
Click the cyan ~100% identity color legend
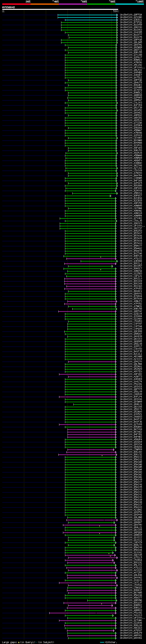[x=130, y=4]
